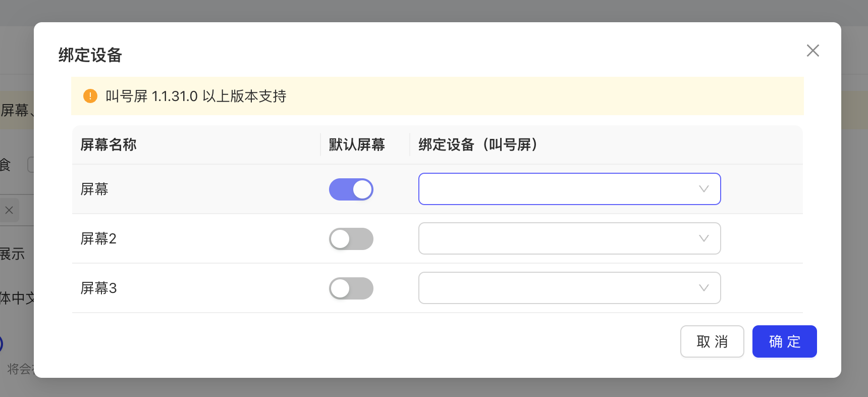Close the 绑定设备 dialog with X icon

tap(812, 51)
